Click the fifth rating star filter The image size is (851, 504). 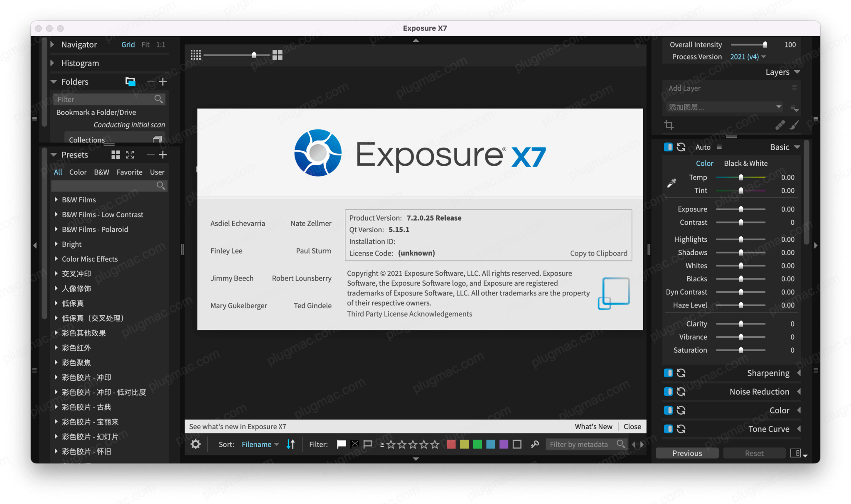[435, 444]
